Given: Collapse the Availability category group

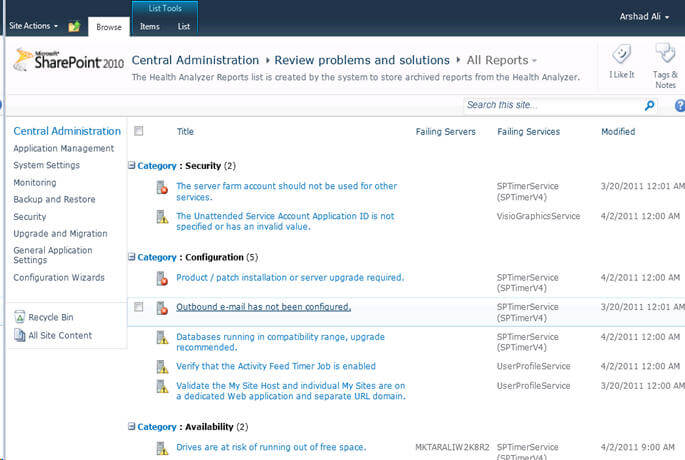Looking at the screenshot, I should coord(131,426).
